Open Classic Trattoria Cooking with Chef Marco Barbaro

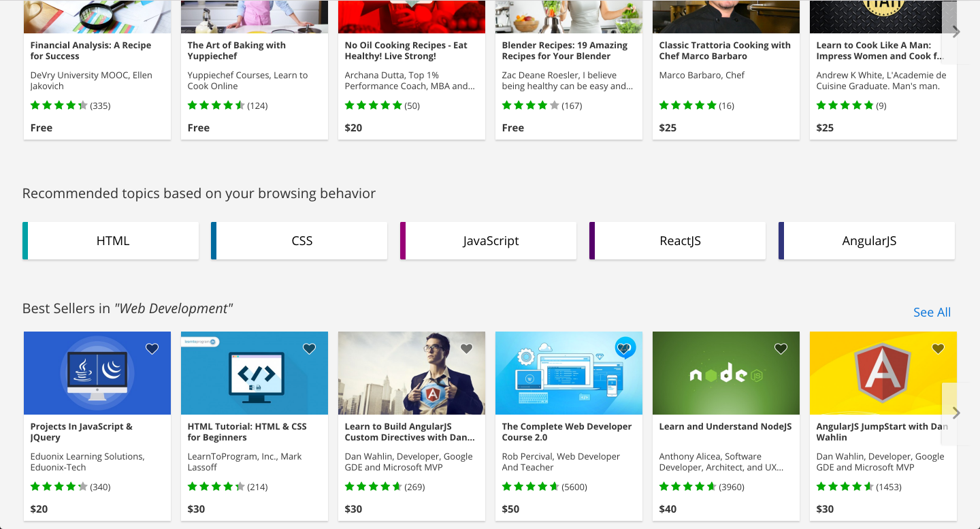[725, 50]
